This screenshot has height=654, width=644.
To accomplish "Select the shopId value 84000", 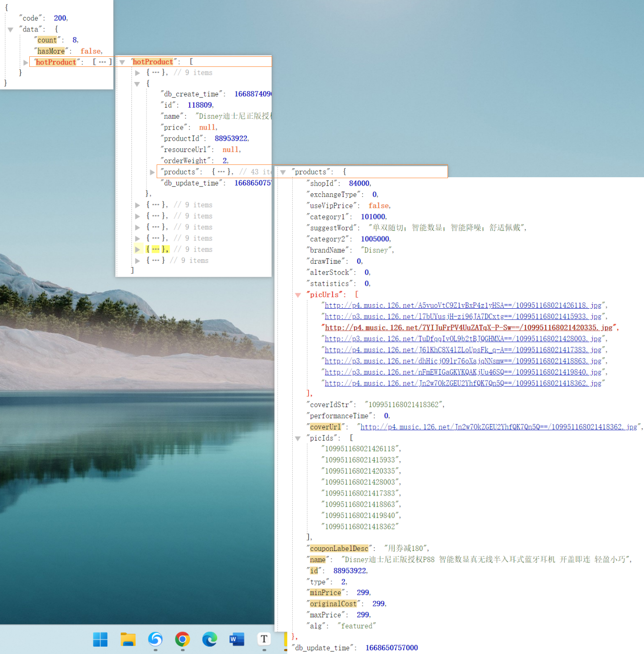I will (359, 183).
